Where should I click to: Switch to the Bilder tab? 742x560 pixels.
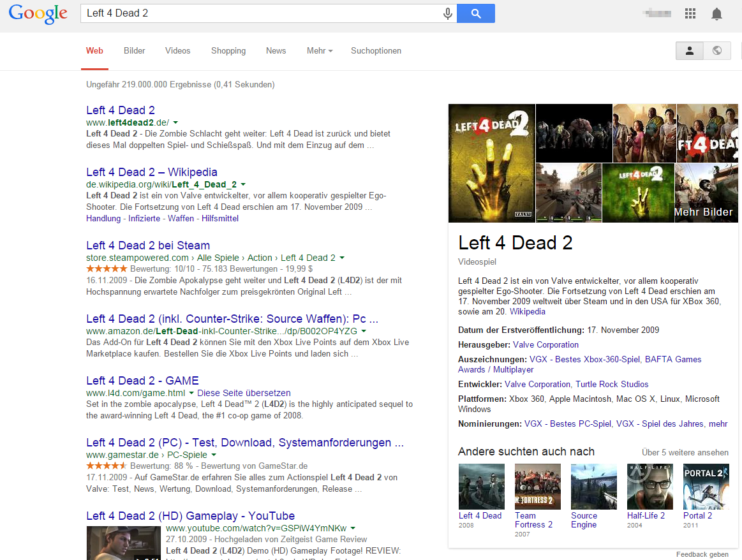pos(135,50)
